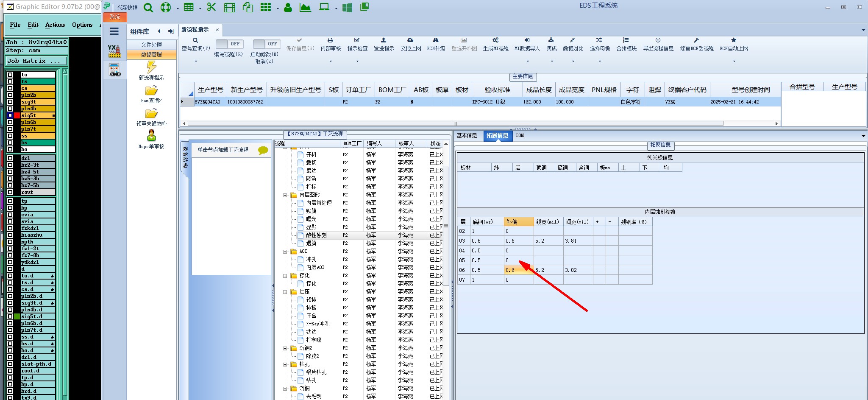Switch to BOM tab
Image resolution: width=868 pixels, height=400 pixels.
point(520,135)
